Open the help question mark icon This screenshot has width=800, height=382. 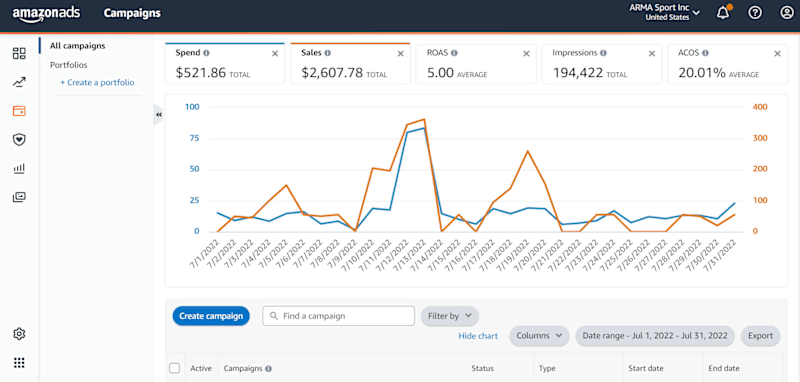coord(755,13)
